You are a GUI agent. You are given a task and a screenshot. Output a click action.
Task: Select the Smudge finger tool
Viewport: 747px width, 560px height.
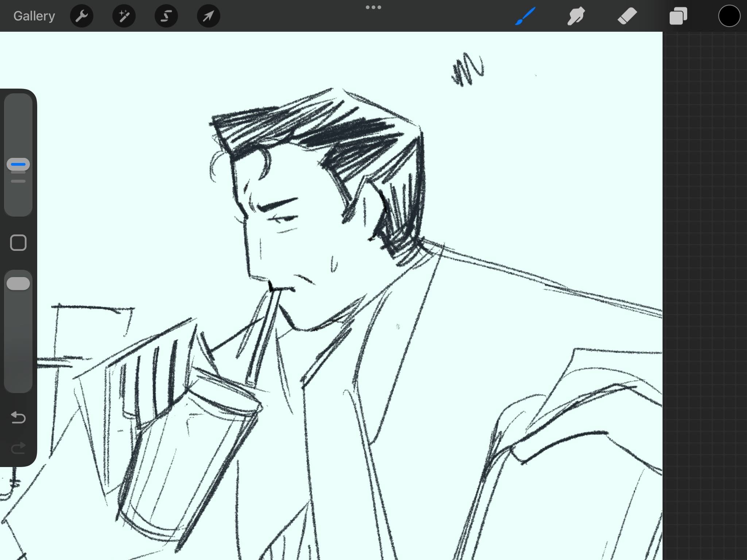(x=576, y=16)
